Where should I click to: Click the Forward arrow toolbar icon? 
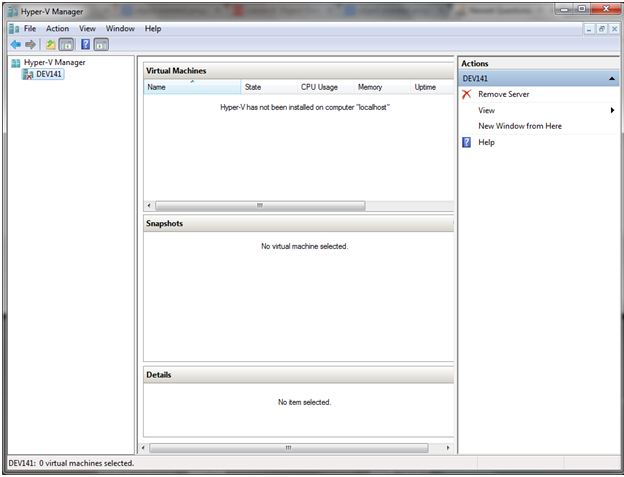[x=30, y=45]
